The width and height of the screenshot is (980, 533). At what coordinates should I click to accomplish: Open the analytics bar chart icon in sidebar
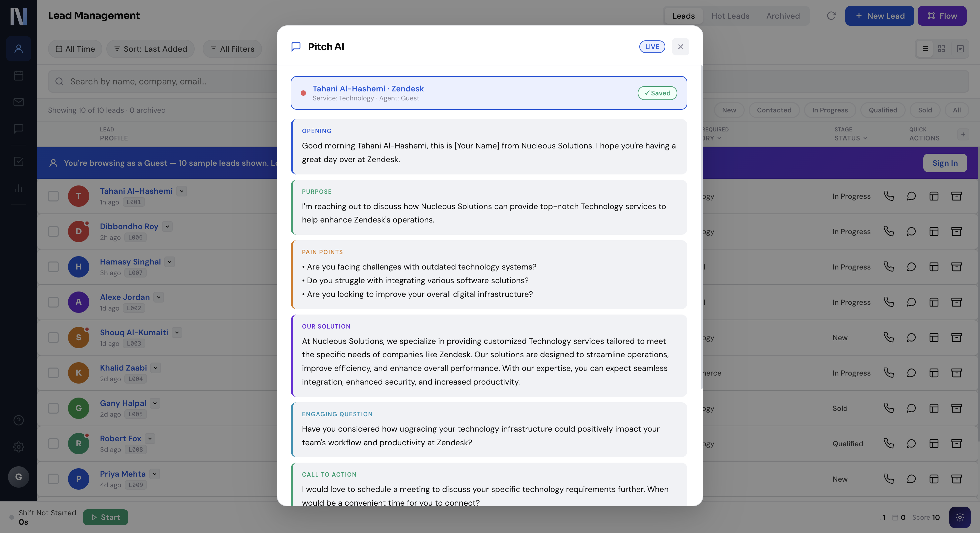click(x=18, y=188)
